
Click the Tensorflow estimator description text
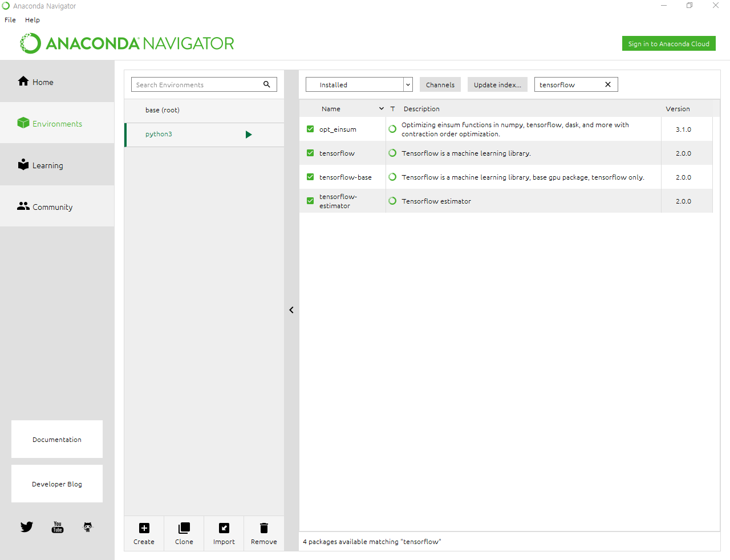click(x=436, y=201)
